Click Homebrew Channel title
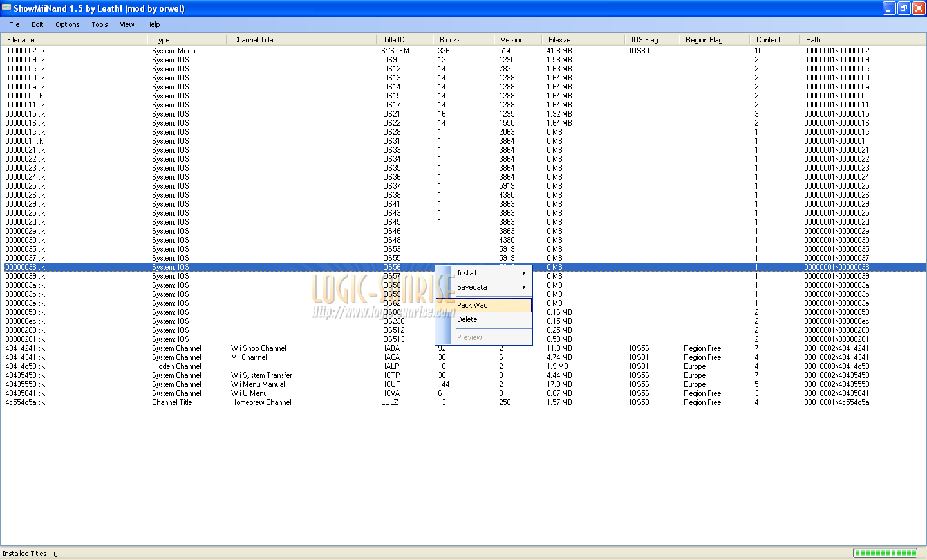This screenshot has height=560, width=927. coord(261,402)
